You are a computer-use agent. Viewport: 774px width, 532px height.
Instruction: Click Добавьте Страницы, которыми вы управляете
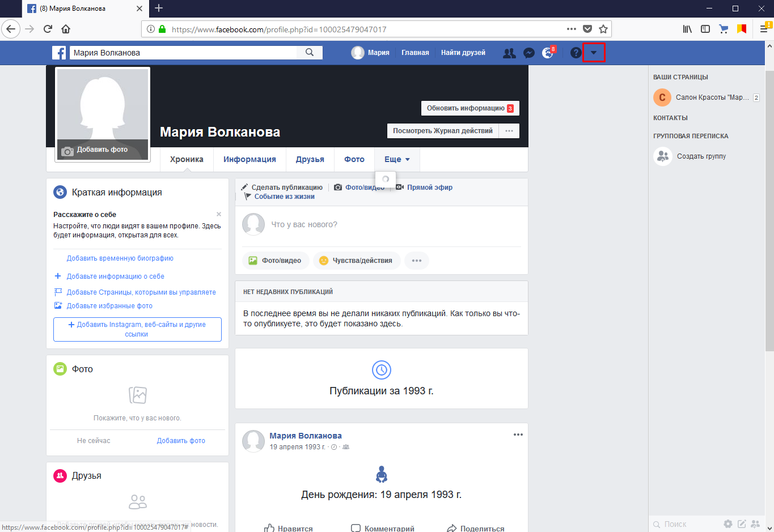point(141,292)
